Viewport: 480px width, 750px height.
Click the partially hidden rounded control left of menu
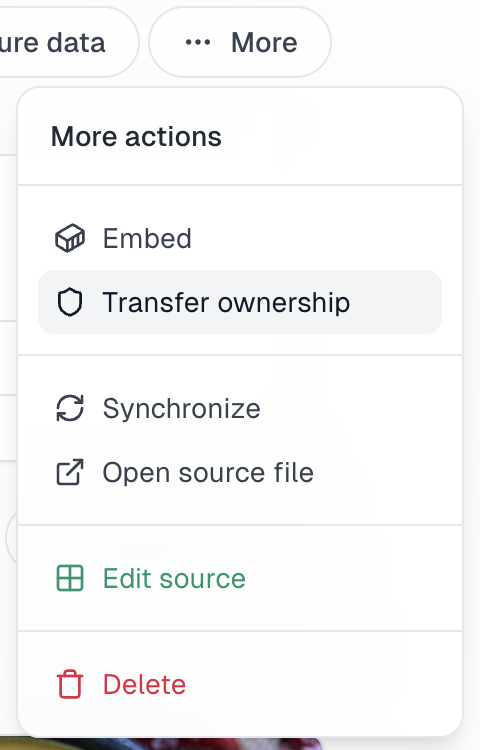[x=11, y=538]
